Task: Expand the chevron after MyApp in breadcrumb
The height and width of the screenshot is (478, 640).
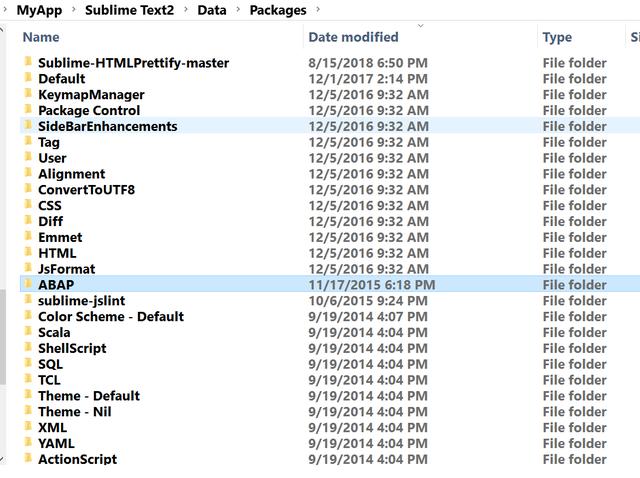Action: click(74, 9)
